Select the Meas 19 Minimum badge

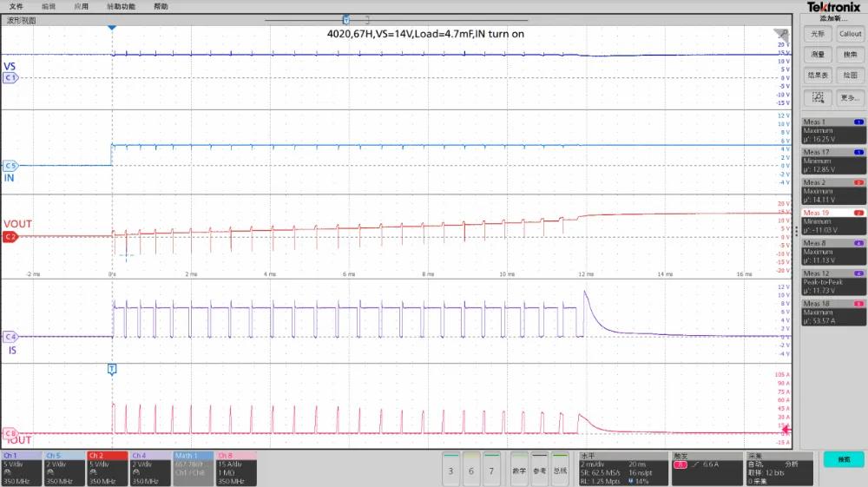832,220
